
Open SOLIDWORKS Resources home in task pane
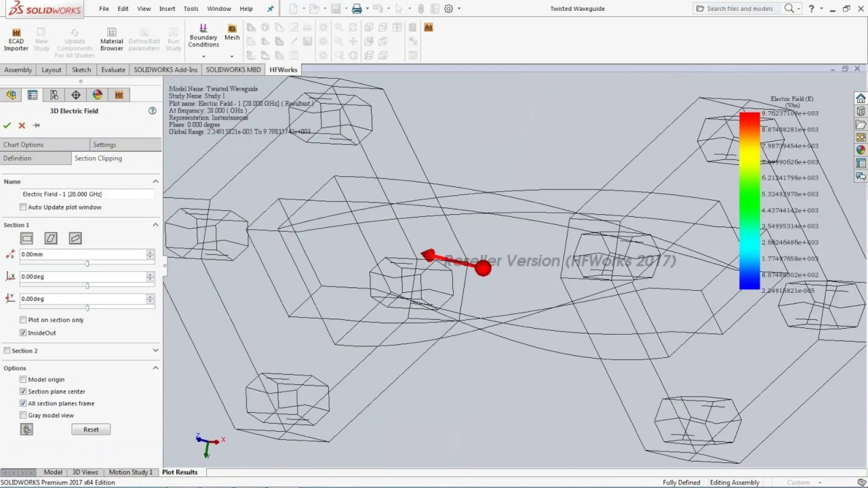coord(861,98)
